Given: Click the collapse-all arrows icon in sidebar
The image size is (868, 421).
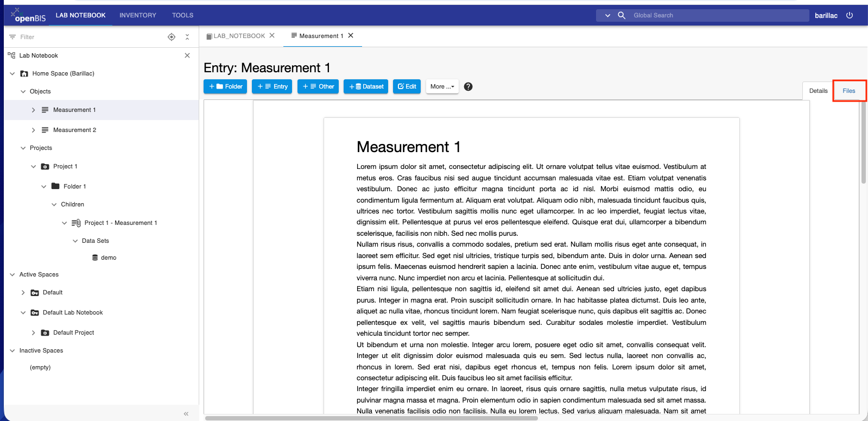Looking at the screenshot, I should 187,37.
